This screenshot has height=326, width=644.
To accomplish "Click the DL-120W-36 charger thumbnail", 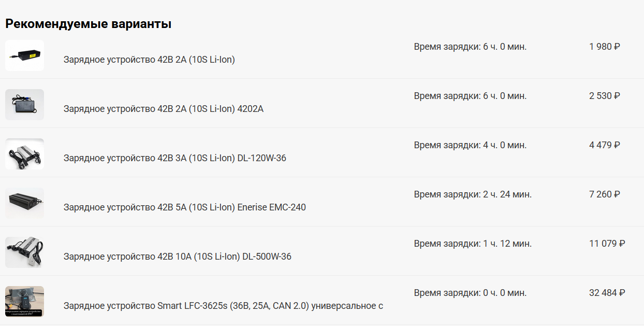I will (x=24, y=154).
